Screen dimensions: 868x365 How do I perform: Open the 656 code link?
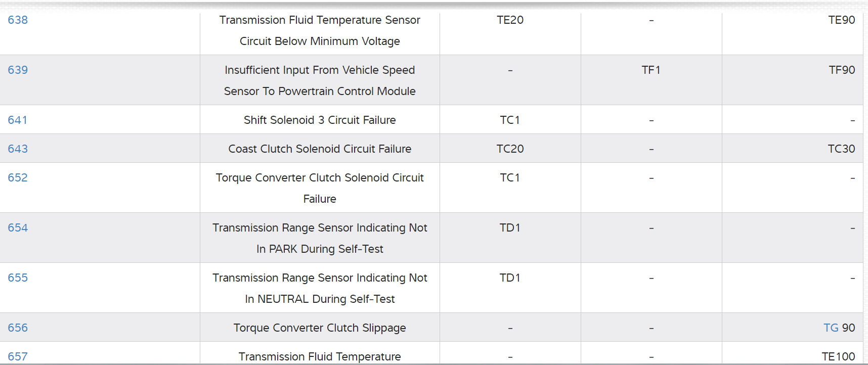[18, 328]
